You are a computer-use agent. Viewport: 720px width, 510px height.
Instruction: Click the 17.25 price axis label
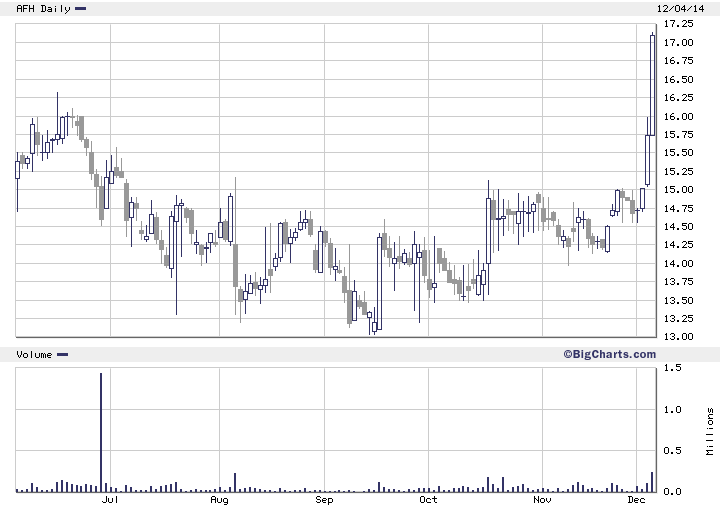tap(679, 23)
